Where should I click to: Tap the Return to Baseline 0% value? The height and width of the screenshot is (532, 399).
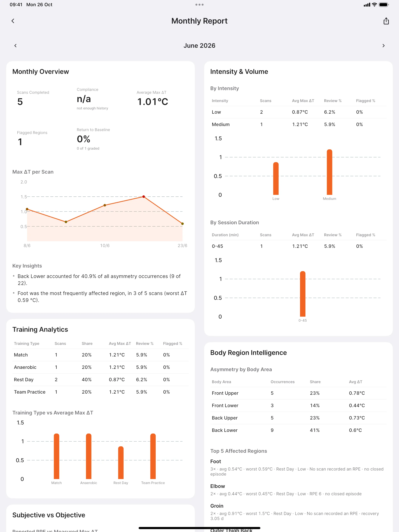click(84, 139)
